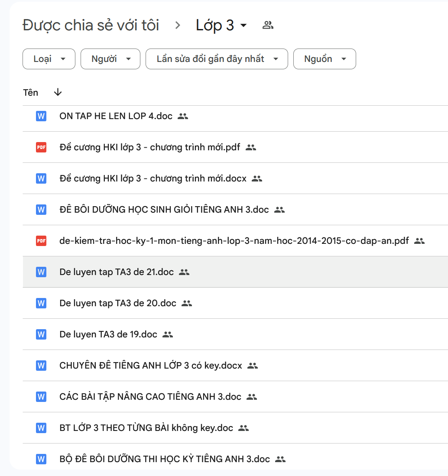Viewport: 448px width, 476px height.
Task: Click PDF icon of de-kiem-tra-hoc-ky-1 file
Action: 41,241
